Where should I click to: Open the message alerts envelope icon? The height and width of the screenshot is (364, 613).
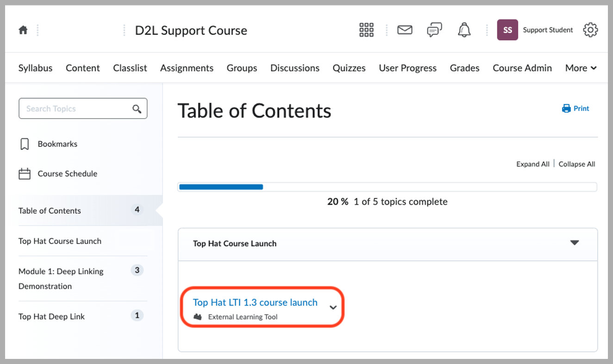[405, 30]
